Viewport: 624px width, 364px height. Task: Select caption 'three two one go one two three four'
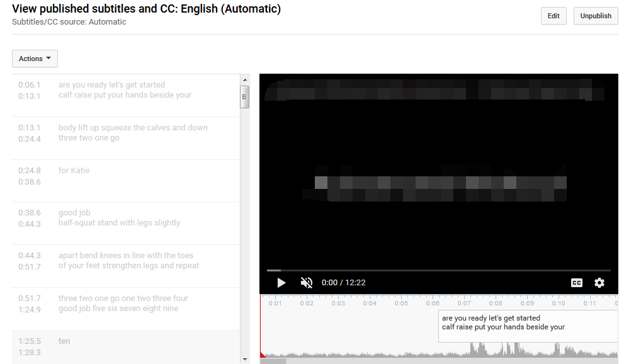[x=126, y=309]
